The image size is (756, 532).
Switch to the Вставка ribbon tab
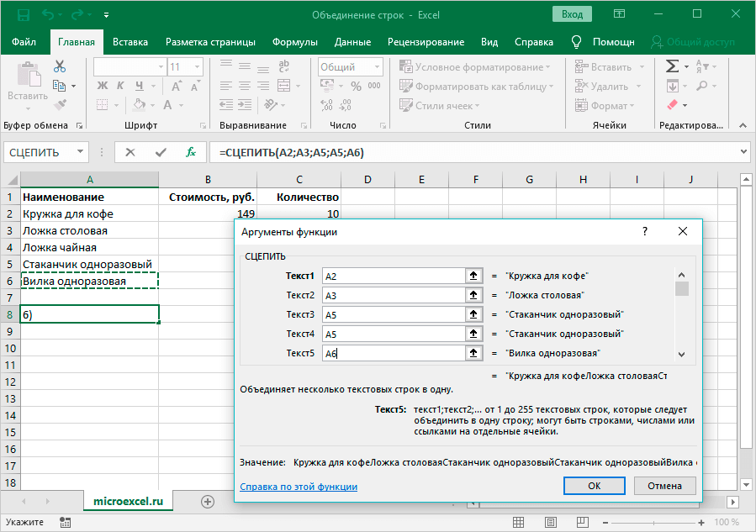pyautogui.click(x=130, y=42)
